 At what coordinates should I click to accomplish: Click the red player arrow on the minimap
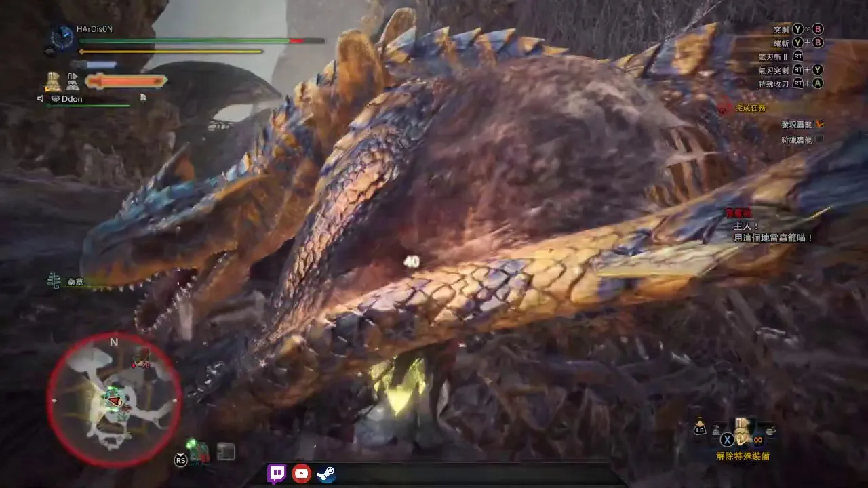click(116, 402)
